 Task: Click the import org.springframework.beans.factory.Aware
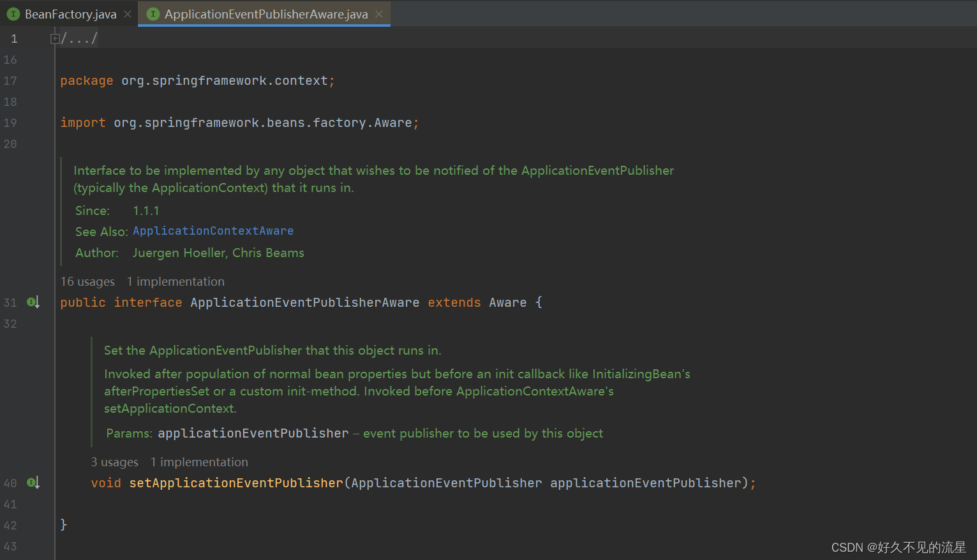tap(263, 123)
